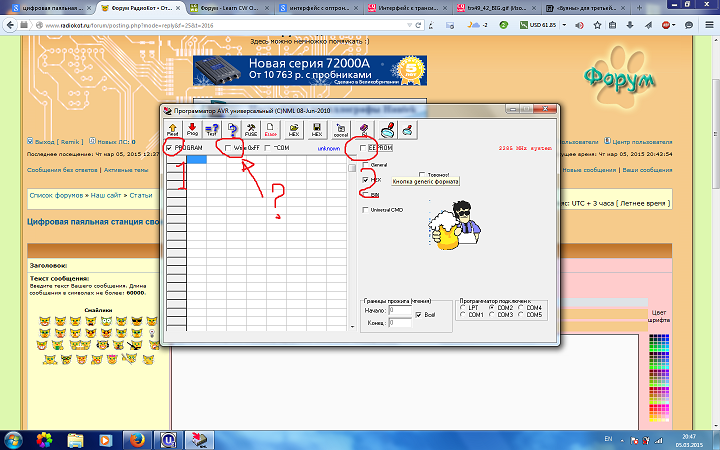720x450 pixels.
Task: Click the Начало start address field
Action: pyautogui.click(x=399, y=312)
